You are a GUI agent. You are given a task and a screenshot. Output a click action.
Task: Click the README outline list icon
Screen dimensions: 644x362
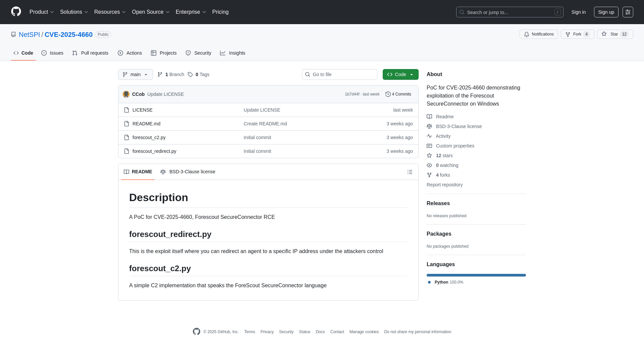click(x=410, y=172)
